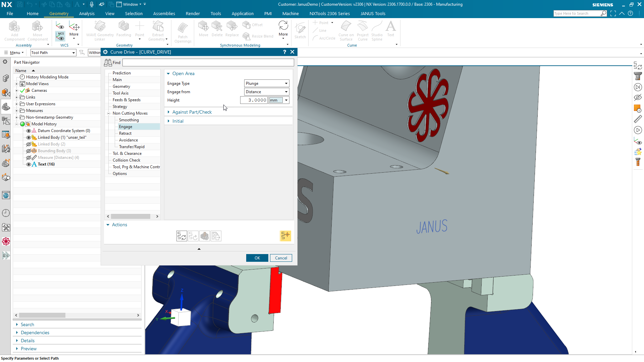This screenshot has height=362, width=644.
Task: Sort by the Name column header
Action: pyautogui.click(x=21, y=71)
